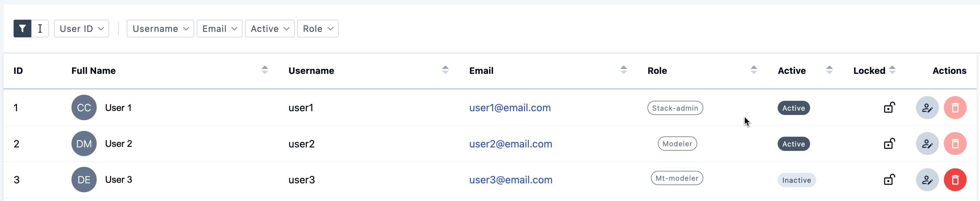This screenshot has height=201, width=980.
Task: Sort table by Email column arrows
Action: tap(623, 70)
